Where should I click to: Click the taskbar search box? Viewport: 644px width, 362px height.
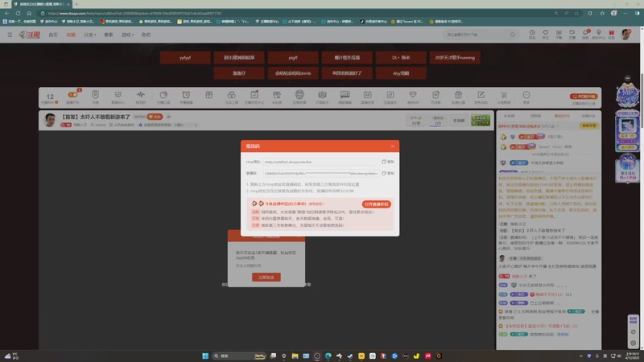click(x=239, y=356)
